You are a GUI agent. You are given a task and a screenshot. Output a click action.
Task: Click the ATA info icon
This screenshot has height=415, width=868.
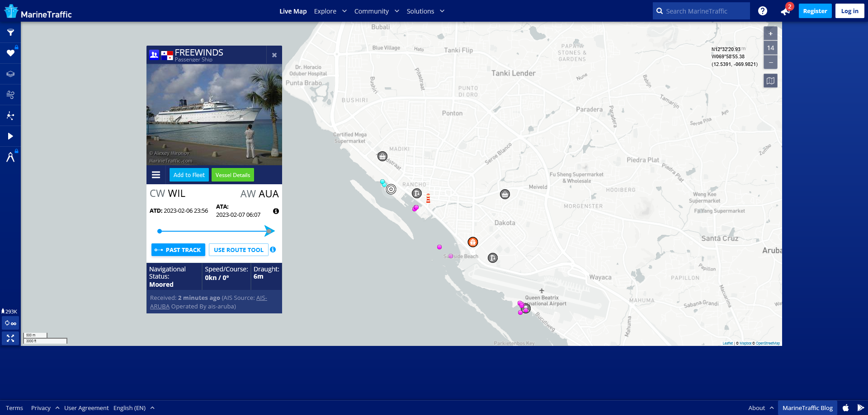tap(276, 211)
